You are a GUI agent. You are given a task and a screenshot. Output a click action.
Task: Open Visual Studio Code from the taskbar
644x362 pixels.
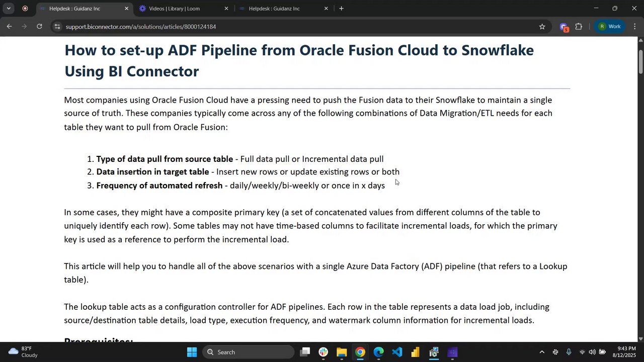click(397, 352)
